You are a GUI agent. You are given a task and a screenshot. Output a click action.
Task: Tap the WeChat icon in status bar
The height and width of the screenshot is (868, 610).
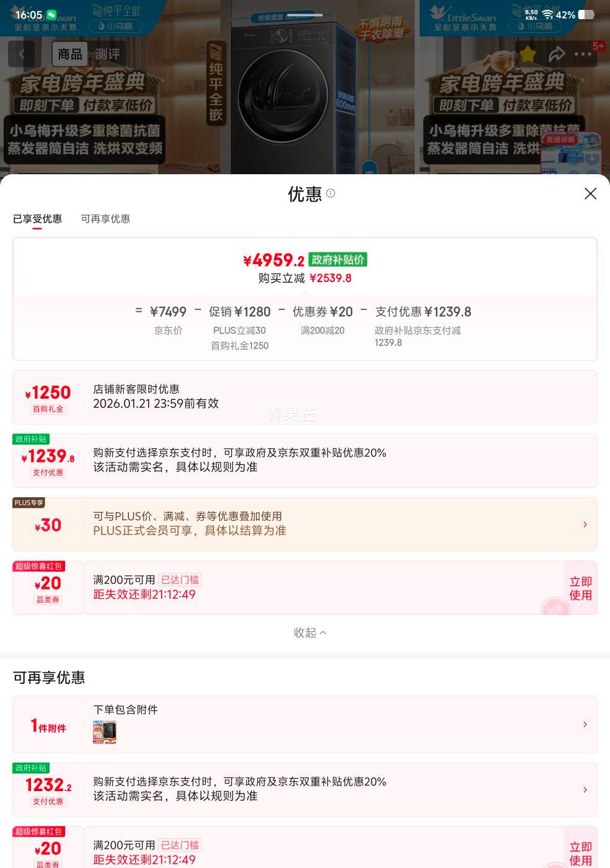(51, 15)
